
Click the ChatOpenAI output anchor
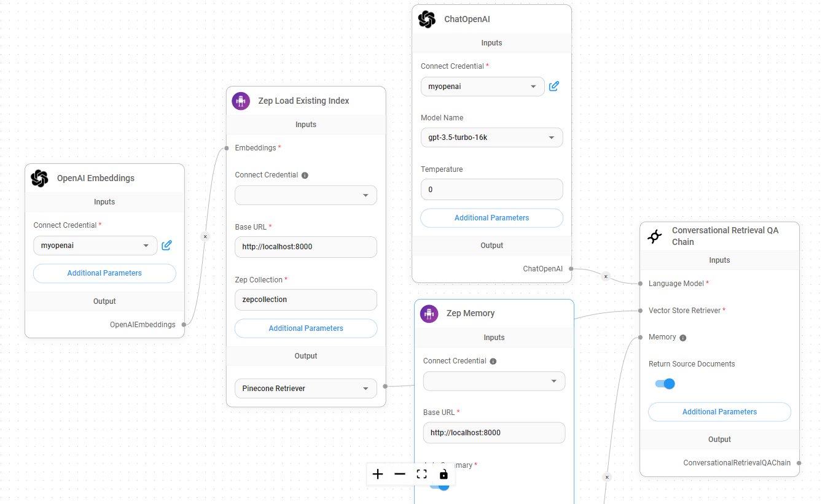point(571,268)
